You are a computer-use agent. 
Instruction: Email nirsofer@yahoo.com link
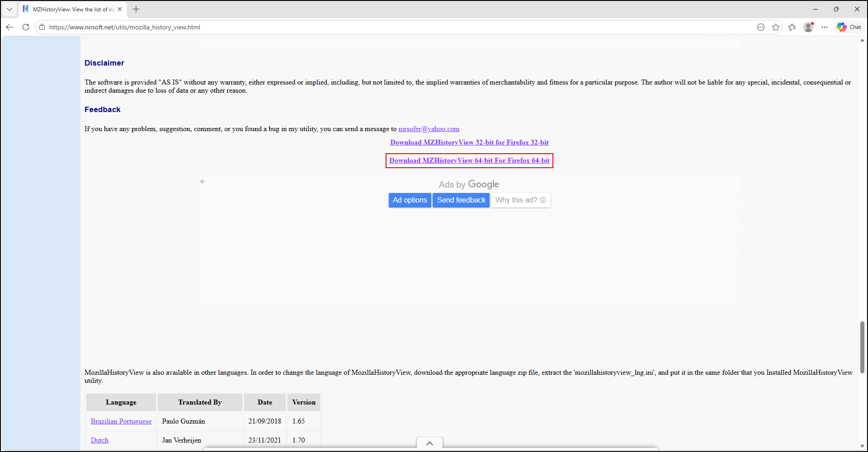429,129
